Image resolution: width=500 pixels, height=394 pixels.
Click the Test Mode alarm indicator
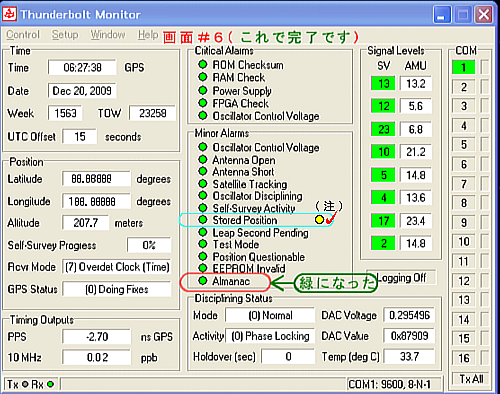click(x=203, y=244)
